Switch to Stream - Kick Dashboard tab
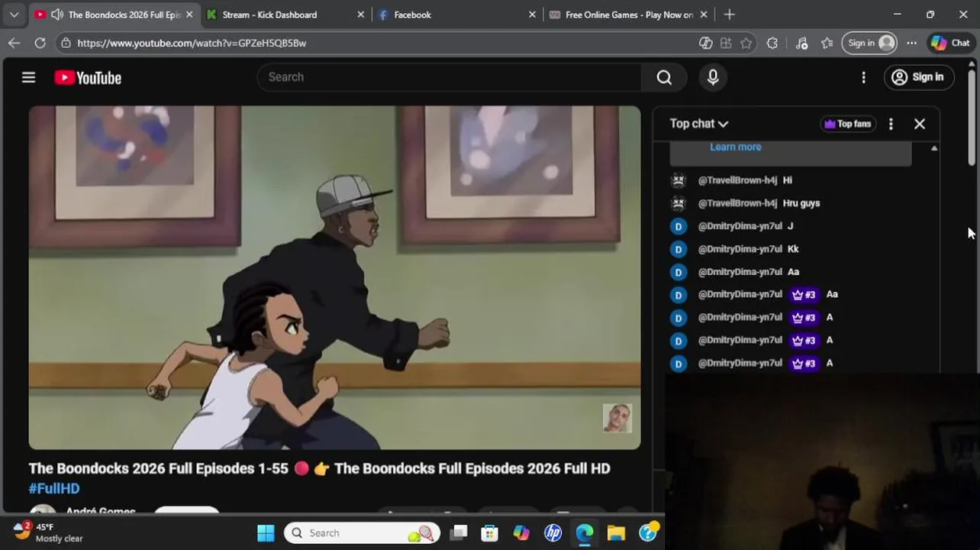 point(269,15)
